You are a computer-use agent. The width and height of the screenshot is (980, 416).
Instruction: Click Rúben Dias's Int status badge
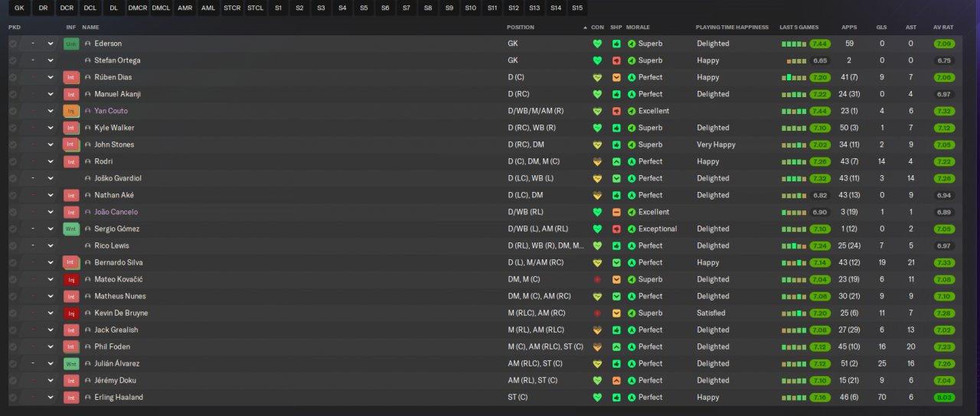pos(71,77)
